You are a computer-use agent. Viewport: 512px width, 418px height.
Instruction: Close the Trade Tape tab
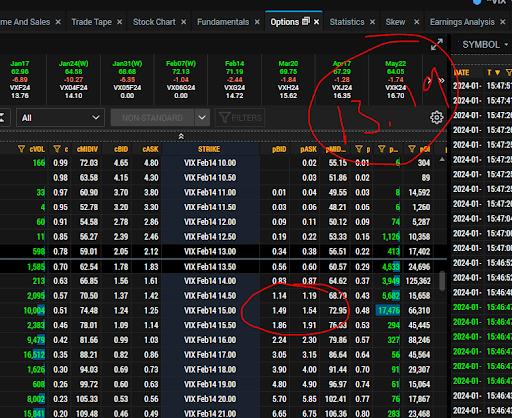coord(119,22)
